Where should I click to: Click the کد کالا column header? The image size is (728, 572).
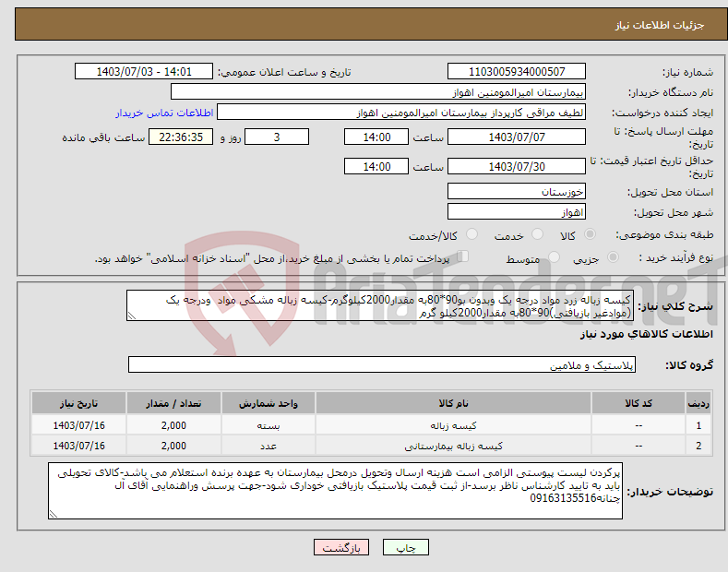click(x=638, y=403)
